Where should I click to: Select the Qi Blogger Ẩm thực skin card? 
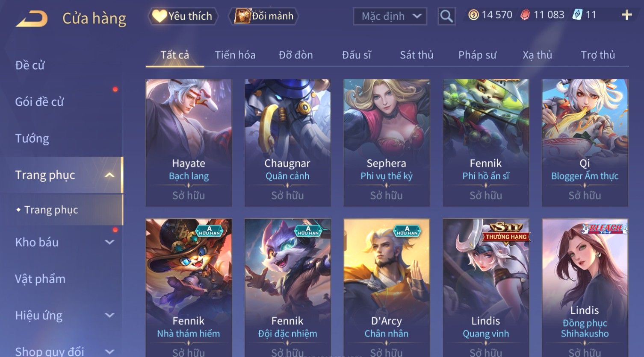585,143
